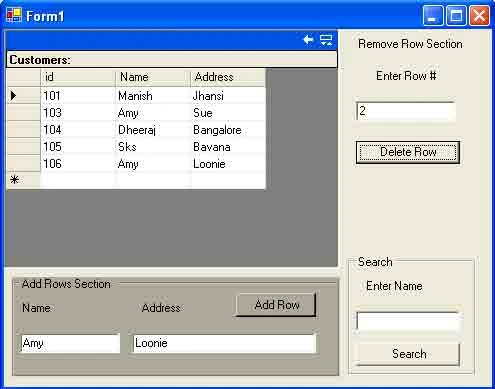
Task: Click the row header of row 103
Action: 23,113
